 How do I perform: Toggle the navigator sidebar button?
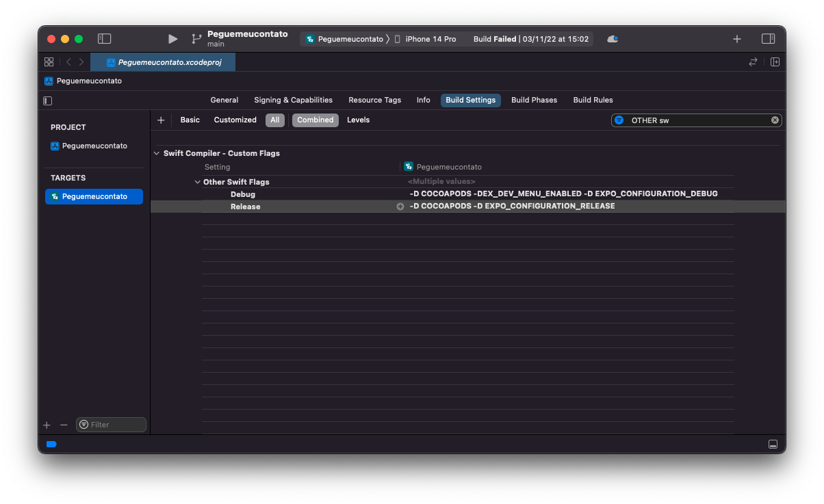pyautogui.click(x=104, y=39)
